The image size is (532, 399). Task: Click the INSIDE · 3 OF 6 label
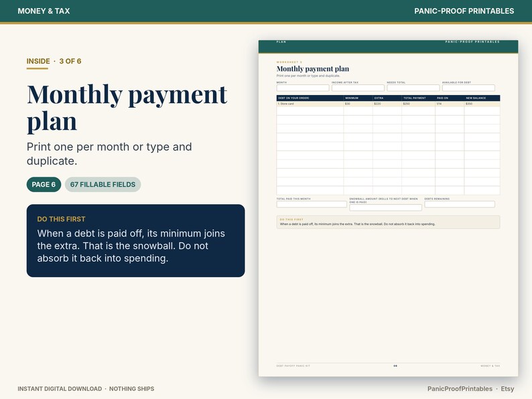tap(54, 61)
